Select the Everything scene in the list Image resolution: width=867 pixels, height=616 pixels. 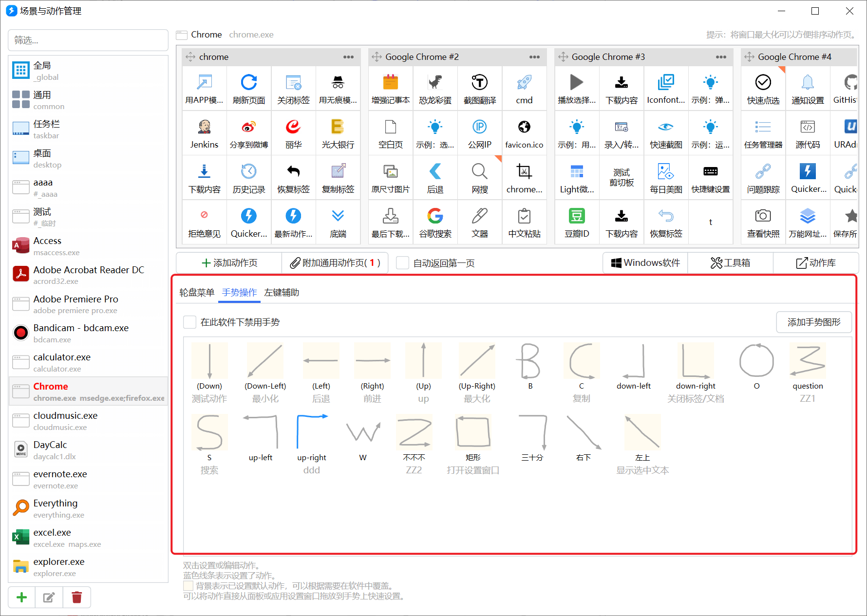click(x=88, y=508)
